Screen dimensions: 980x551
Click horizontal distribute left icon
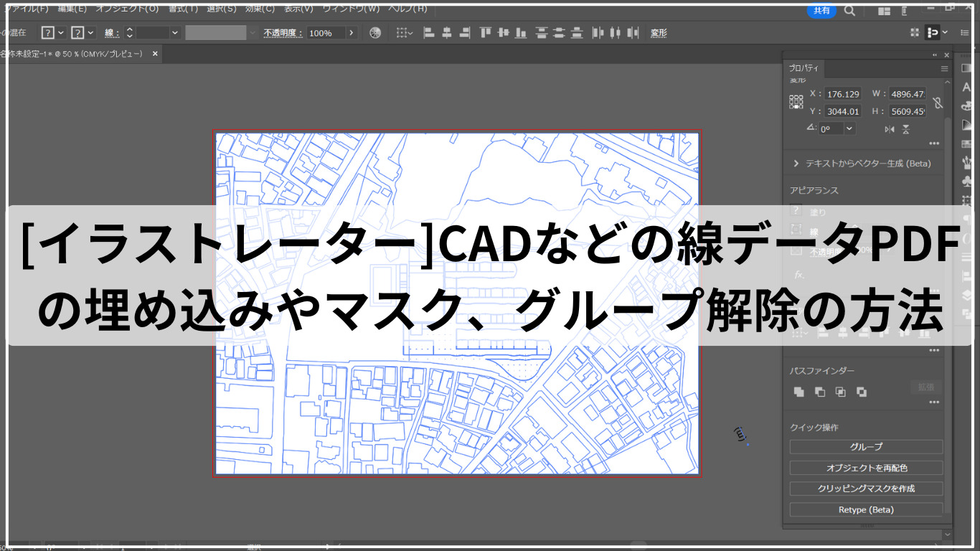pos(598,33)
